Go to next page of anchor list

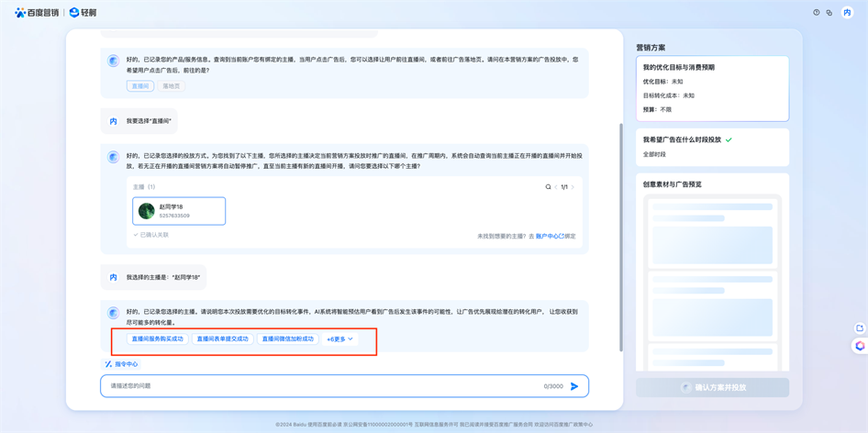(x=573, y=187)
